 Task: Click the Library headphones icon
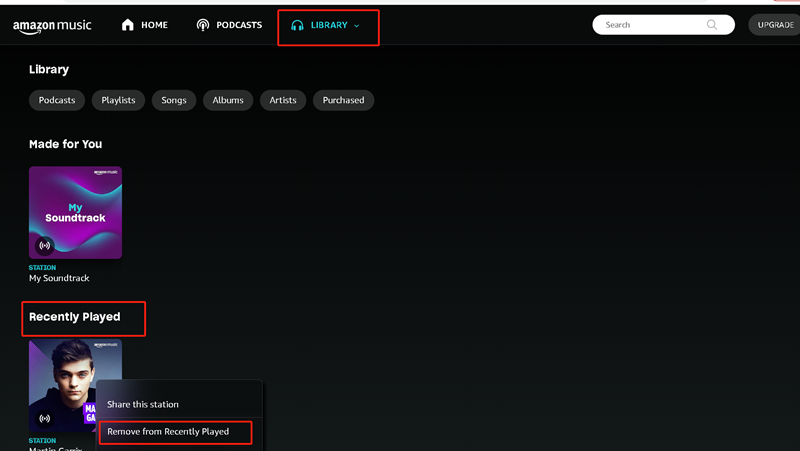coord(297,25)
